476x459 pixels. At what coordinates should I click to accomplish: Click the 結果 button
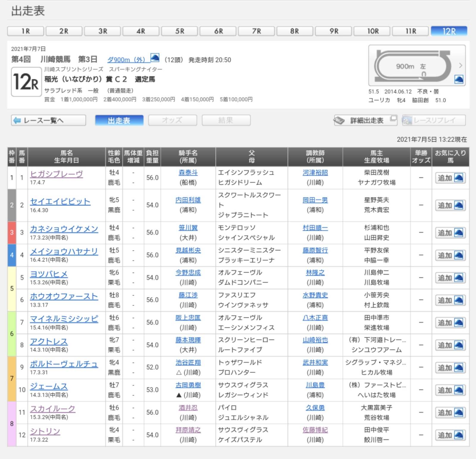pos(226,120)
